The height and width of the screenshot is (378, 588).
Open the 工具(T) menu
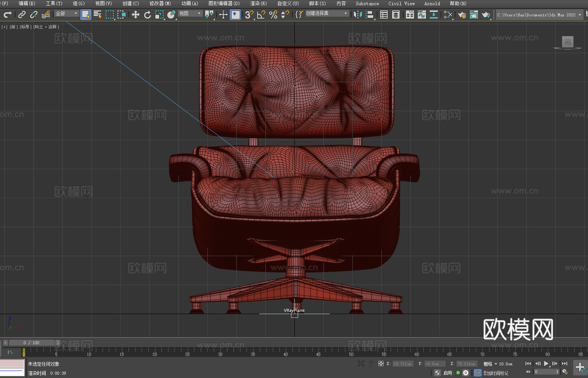54,3
